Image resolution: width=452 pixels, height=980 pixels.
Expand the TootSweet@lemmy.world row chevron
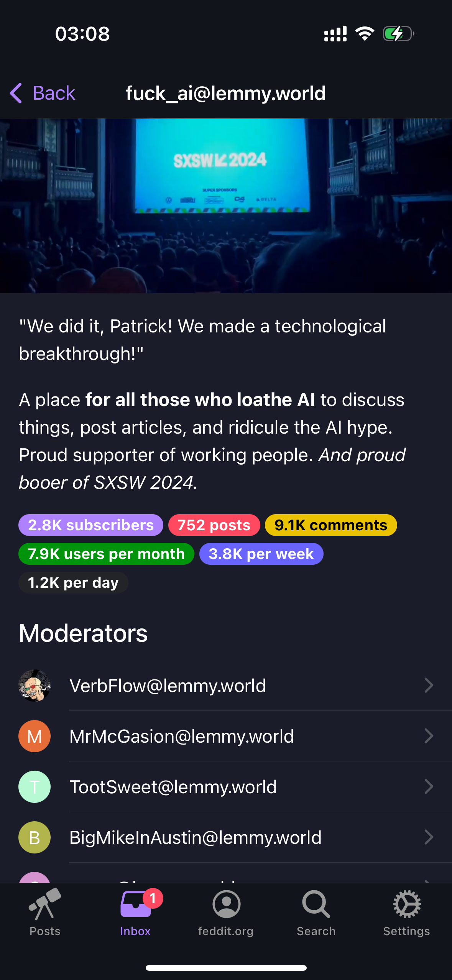[429, 787]
